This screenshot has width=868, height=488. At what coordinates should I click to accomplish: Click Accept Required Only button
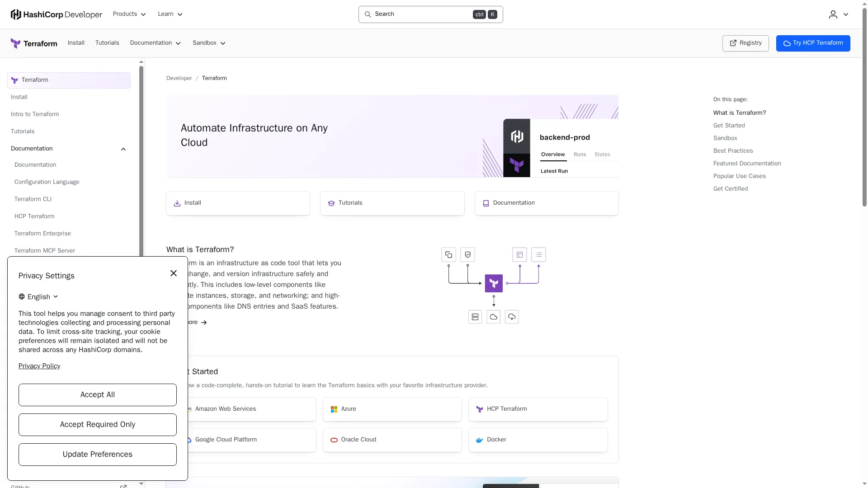98,425
